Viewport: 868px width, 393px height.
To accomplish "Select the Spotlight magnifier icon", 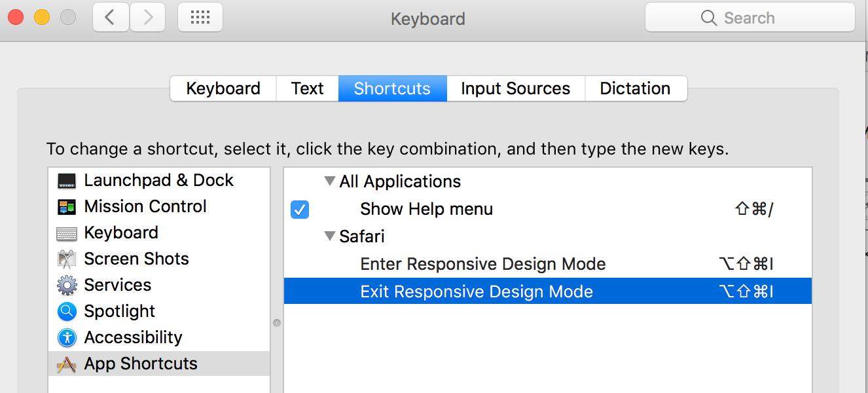I will coord(67,312).
